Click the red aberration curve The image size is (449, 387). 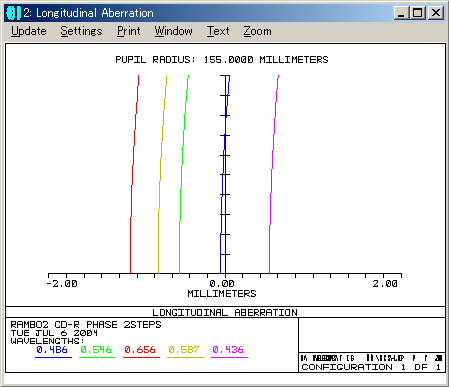tap(133, 175)
